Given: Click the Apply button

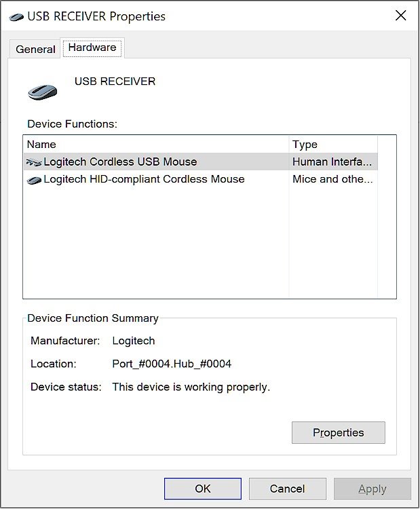Looking at the screenshot, I should click(x=372, y=489).
